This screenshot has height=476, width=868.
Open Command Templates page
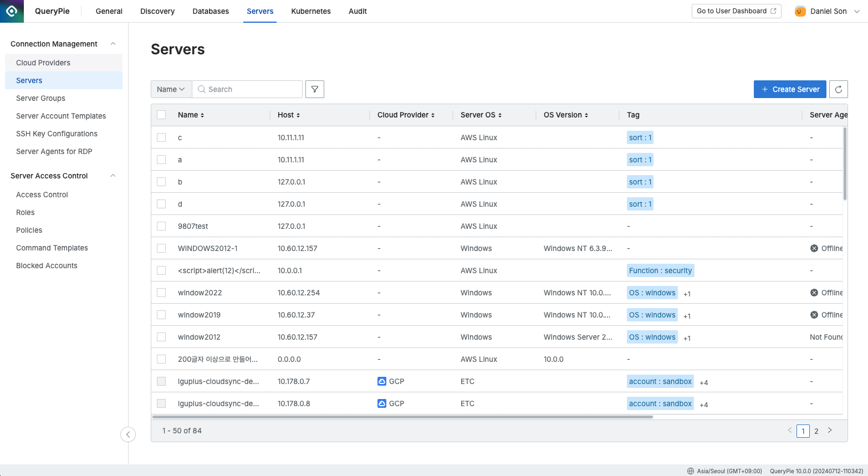(64, 248)
